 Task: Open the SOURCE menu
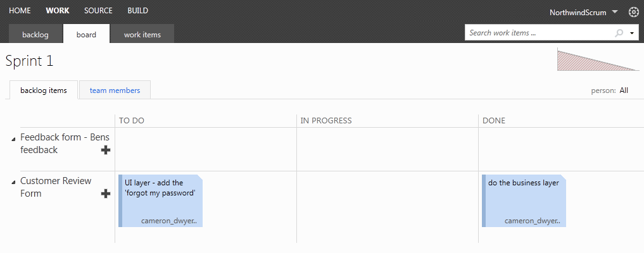point(98,11)
